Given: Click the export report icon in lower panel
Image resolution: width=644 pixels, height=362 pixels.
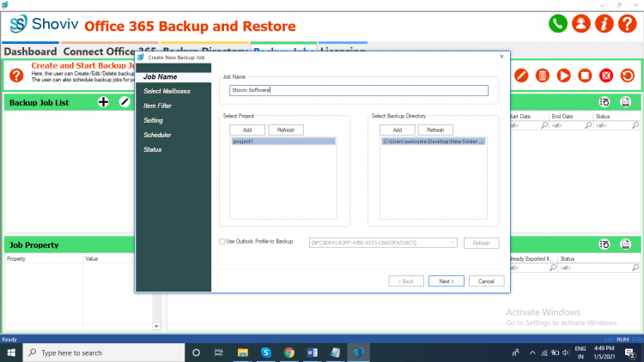Looking at the screenshot, I should 625,244.
